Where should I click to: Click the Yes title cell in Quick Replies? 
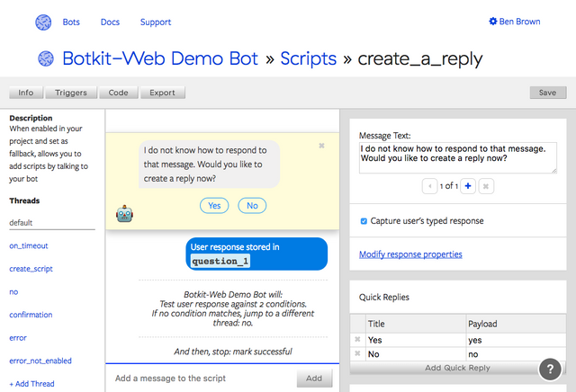416,340
